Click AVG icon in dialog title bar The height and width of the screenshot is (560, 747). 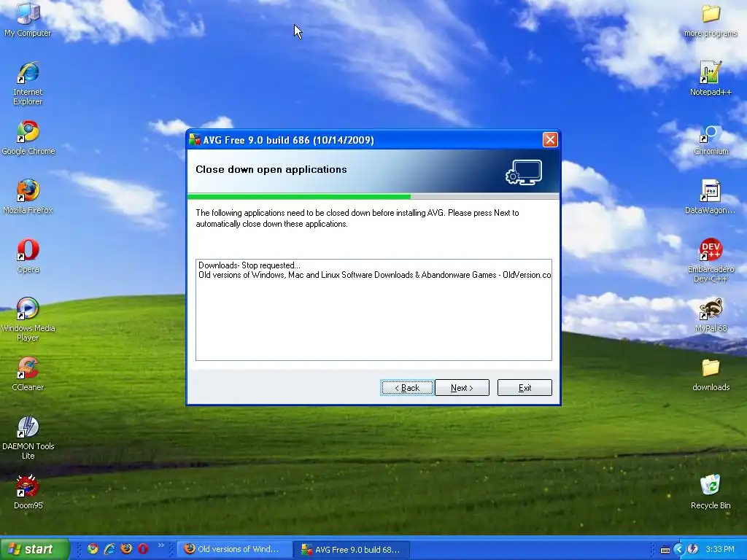click(194, 139)
